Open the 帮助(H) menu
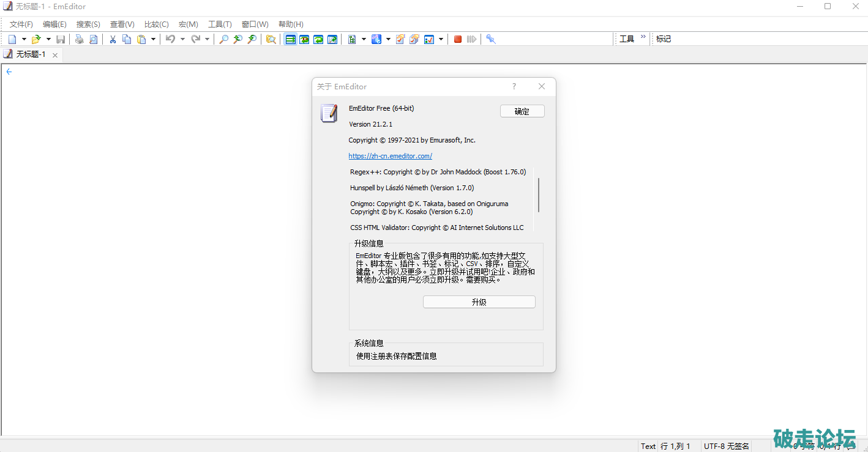The width and height of the screenshot is (868, 452). tap(291, 24)
